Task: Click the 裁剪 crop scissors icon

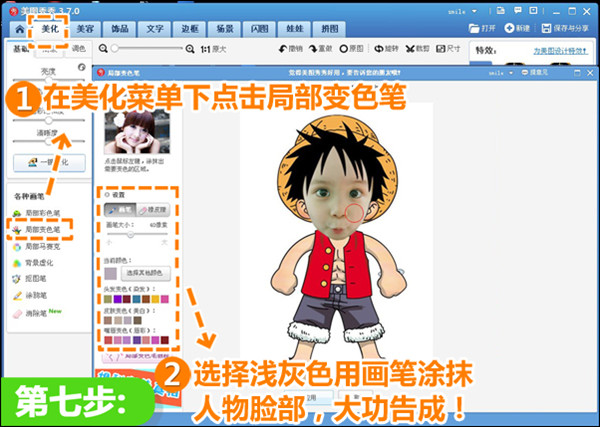Action: [x=410, y=49]
